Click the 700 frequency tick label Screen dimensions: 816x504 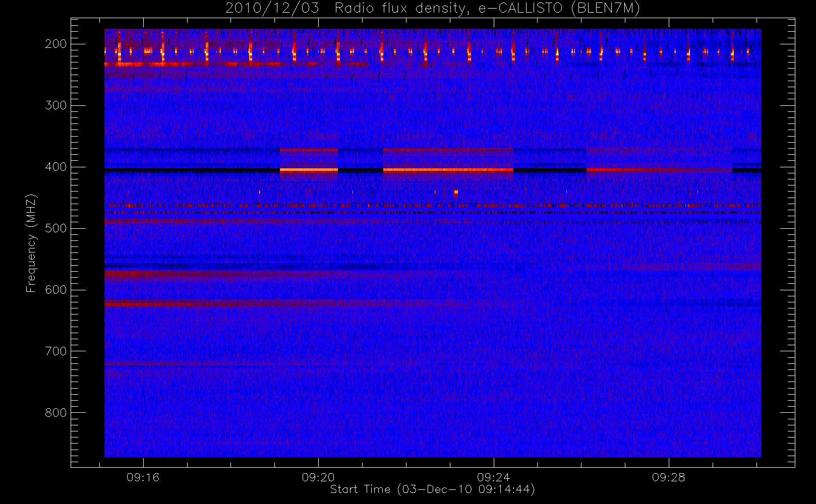(x=56, y=351)
